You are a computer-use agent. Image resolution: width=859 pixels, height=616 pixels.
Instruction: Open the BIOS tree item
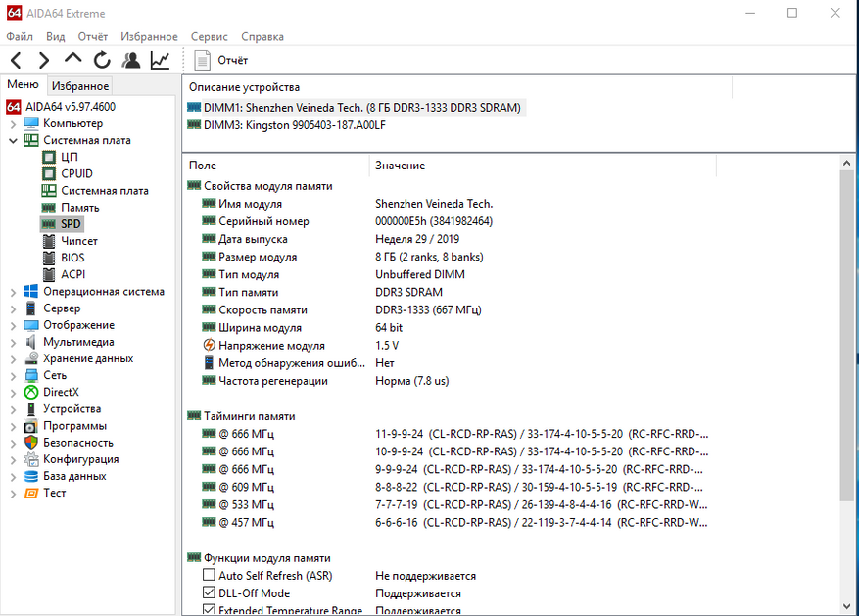point(72,258)
